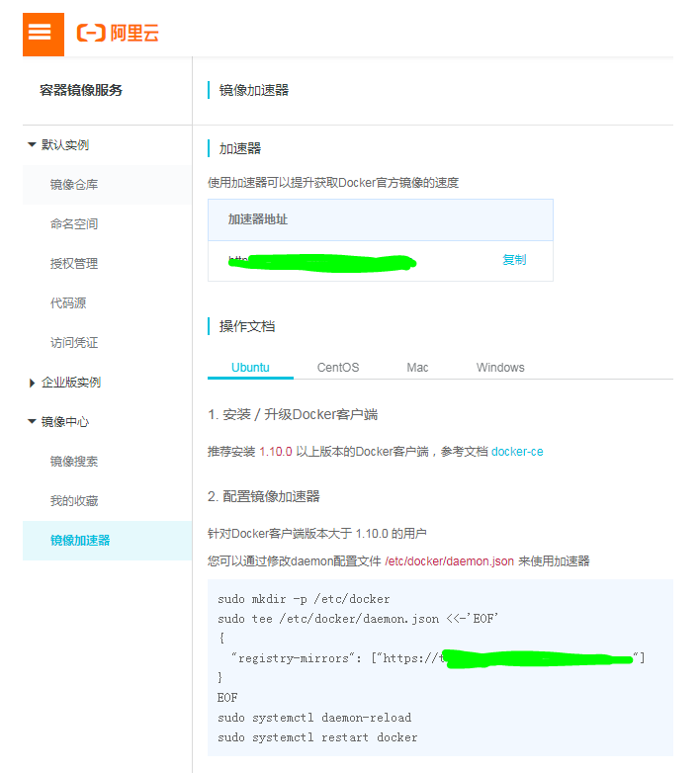
Task: Click 复制 to copy accelerator address
Action: pyautogui.click(x=514, y=260)
